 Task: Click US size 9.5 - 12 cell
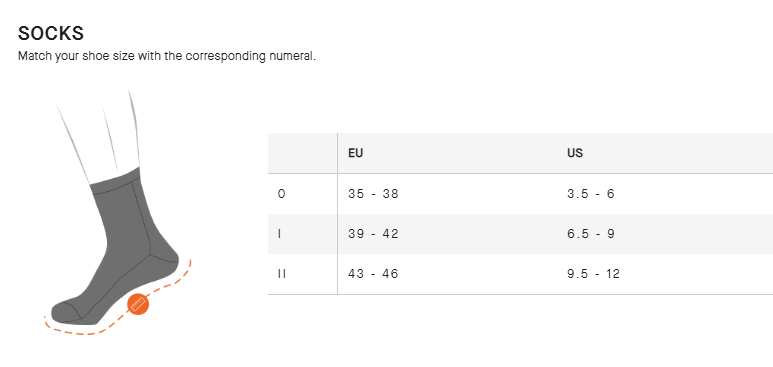[x=593, y=274]
